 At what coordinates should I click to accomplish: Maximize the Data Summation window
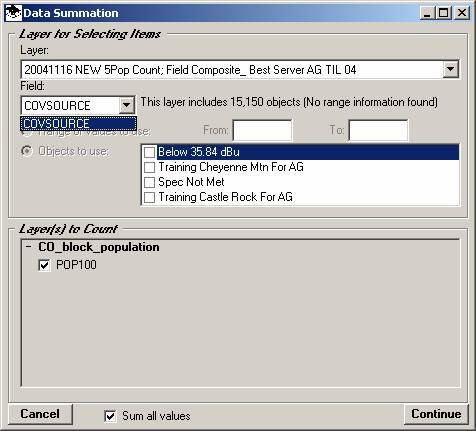444,13
